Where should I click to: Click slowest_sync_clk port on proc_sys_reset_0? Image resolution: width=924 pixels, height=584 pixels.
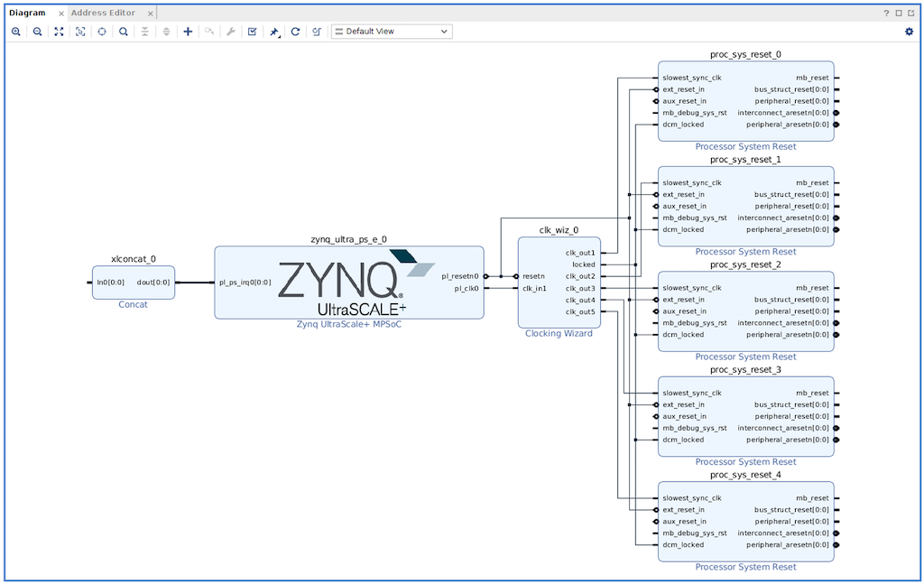692,78
